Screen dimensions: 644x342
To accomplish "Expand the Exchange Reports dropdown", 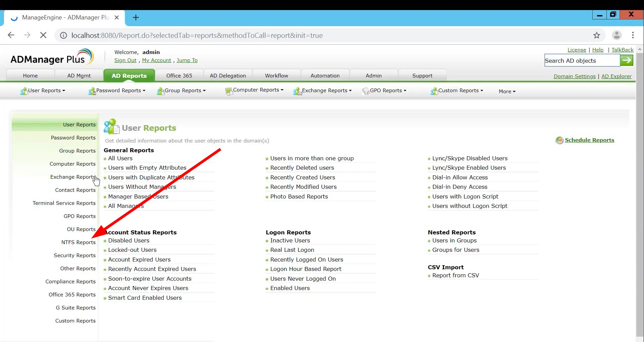I will coord(351,91).
